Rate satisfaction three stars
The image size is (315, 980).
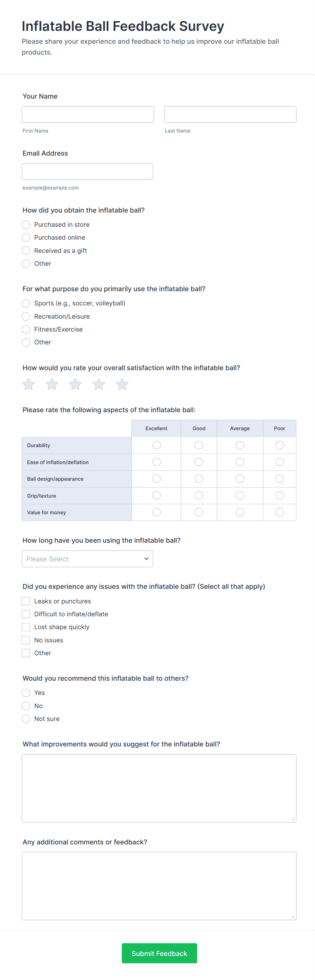click(75, 384)
